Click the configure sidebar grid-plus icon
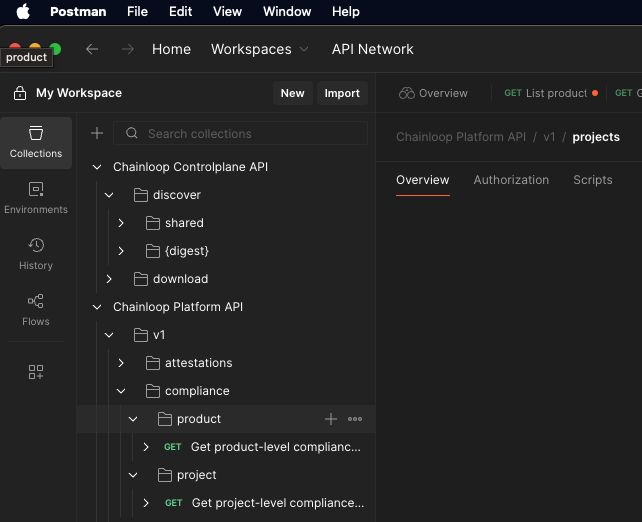642x522 pixels. pyautogui.click(x=36, y=372)
